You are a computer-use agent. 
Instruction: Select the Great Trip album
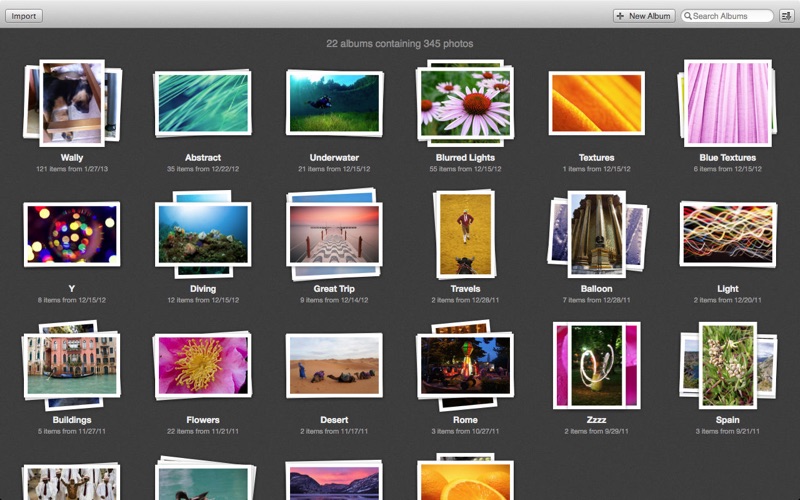[x=334, y=235]
